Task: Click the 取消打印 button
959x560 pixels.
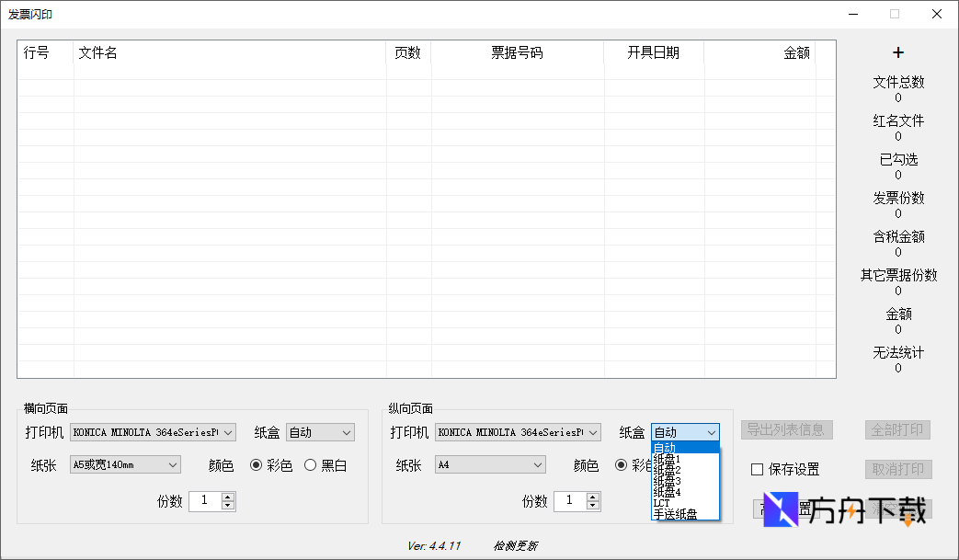Action: click(896, 469)
